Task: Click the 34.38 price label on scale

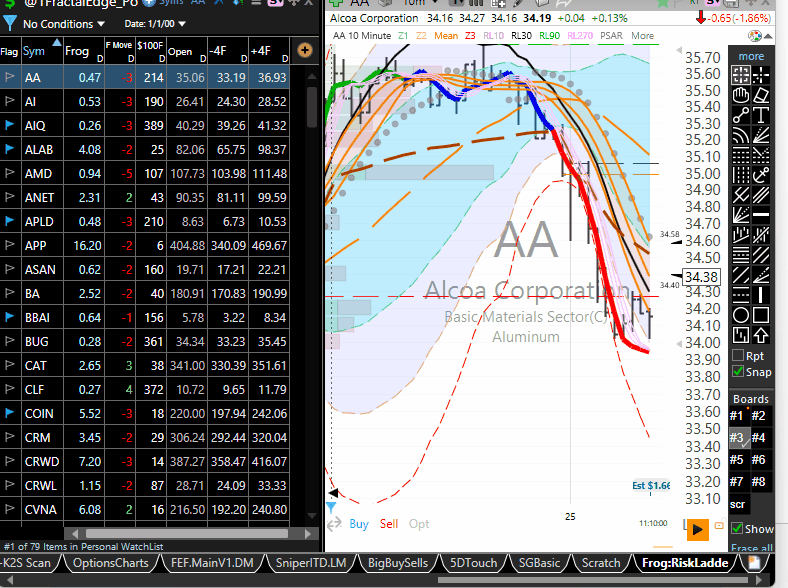Action: [x=701, y=277]
